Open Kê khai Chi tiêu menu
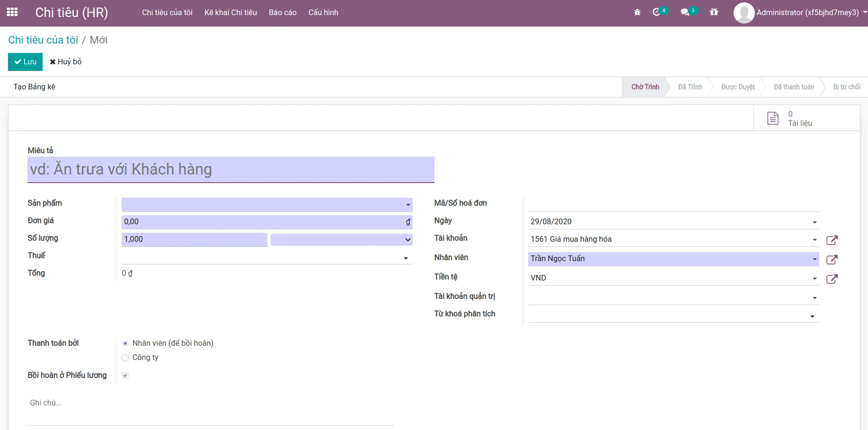Viewport: 868px width, 430px height. (x=230, y=13)
